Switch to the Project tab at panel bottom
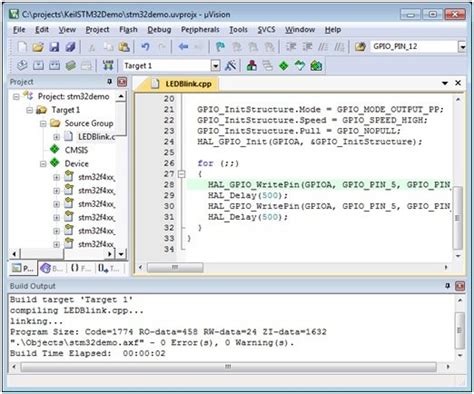 (23, 268)
